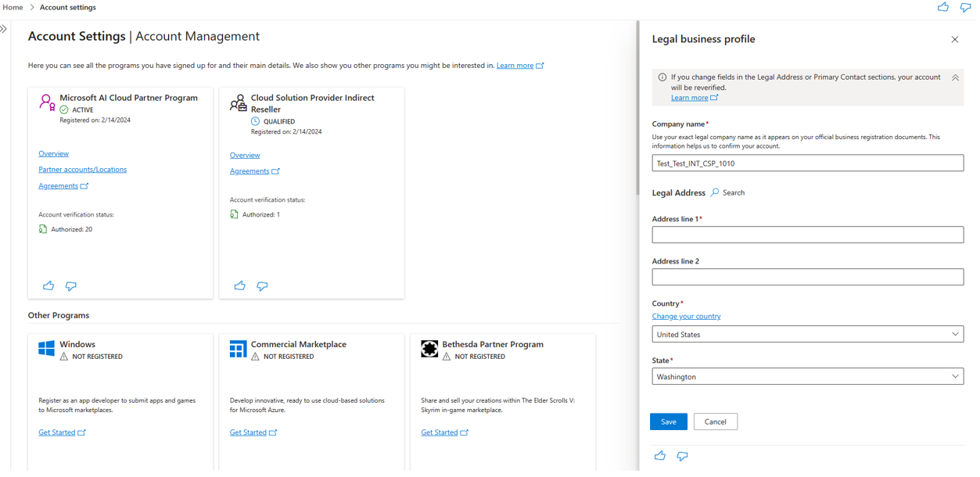Screen dimensions: 980x477
Task: Click thumbs down in Legal business profile panel
Action: tap(682, 456)
